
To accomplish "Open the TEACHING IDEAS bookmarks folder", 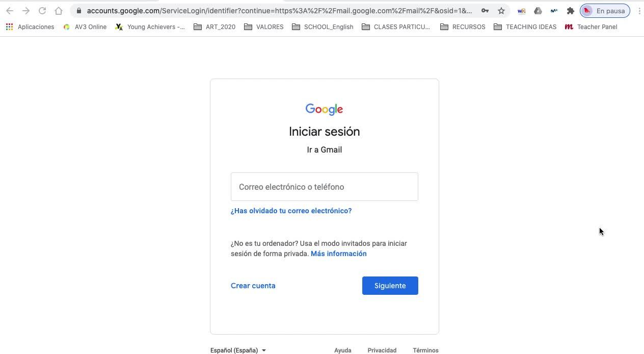I will 525,27.
